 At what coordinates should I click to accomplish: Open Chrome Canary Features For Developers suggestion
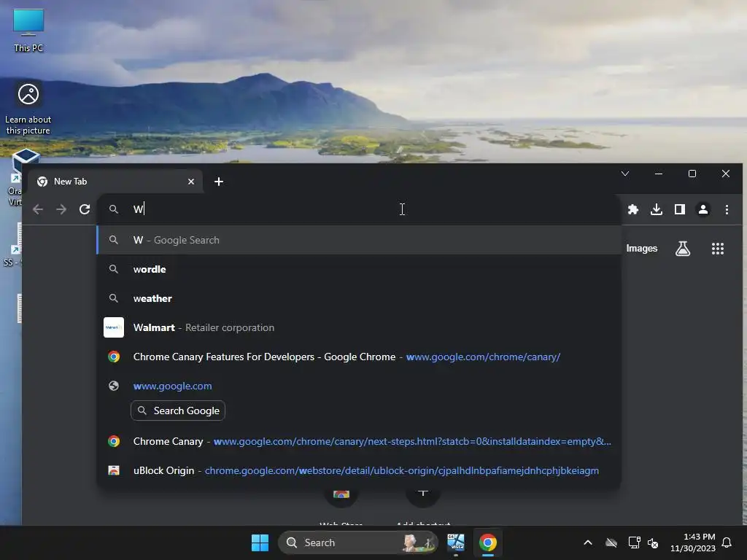click(x=359, y=357)
